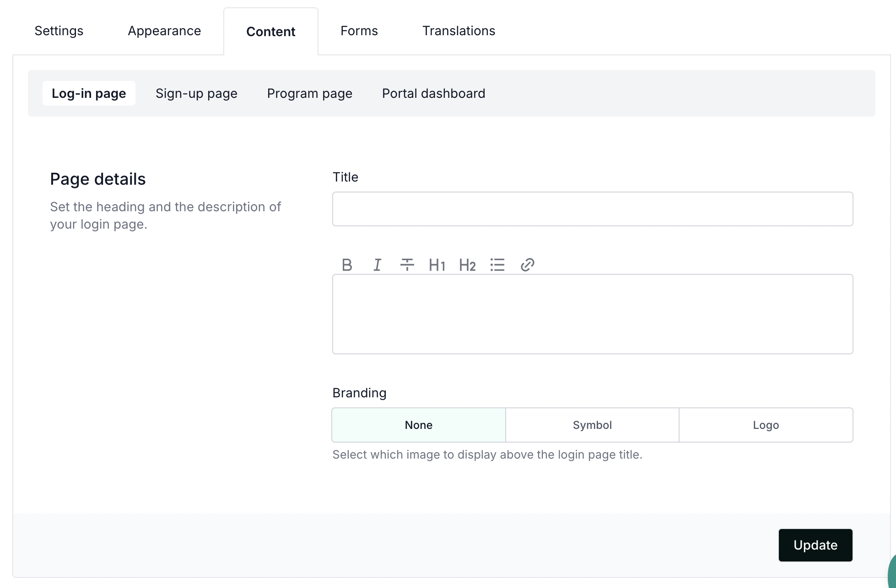Image resolution: width=896 pixels, height=588 pixels.
Task: Insert Heading 2 style
Action: pyautogui.click(x=467, y=265)
